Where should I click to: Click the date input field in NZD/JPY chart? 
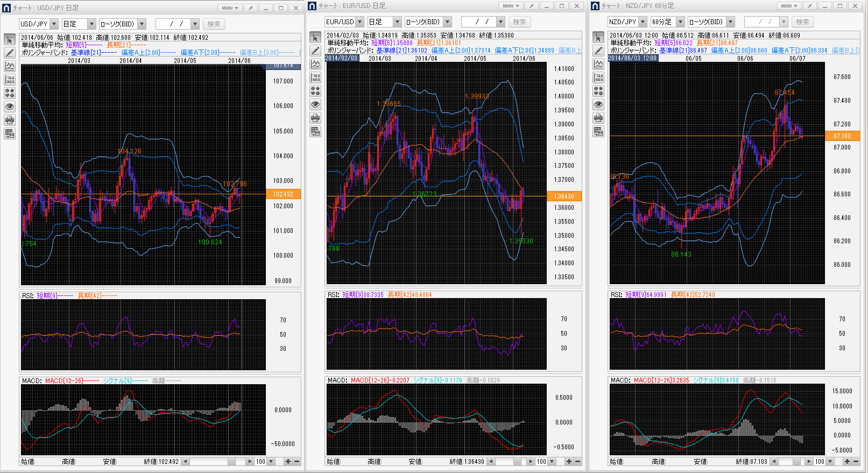(761, 22)
